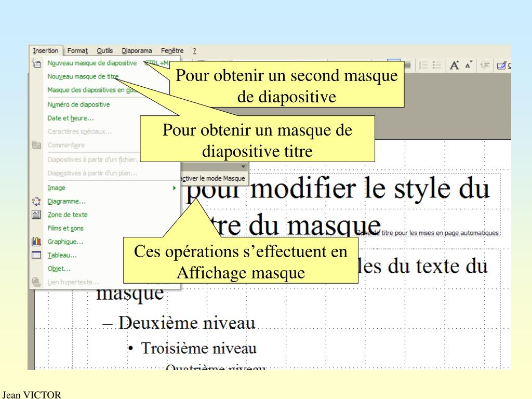Open the Format menu
532x399 pixels.
(77, 50)
